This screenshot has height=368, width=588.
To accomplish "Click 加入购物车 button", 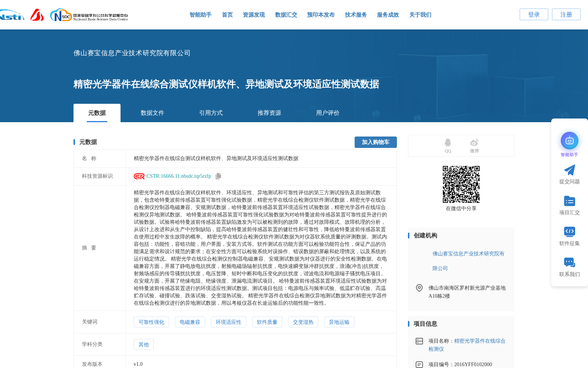I will coord(376,142).
